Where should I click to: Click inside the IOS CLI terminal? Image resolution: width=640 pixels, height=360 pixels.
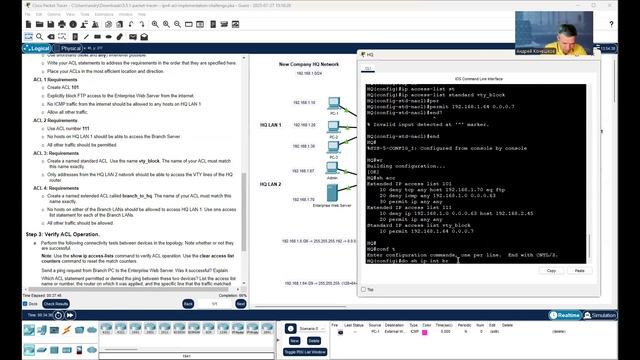476,174
